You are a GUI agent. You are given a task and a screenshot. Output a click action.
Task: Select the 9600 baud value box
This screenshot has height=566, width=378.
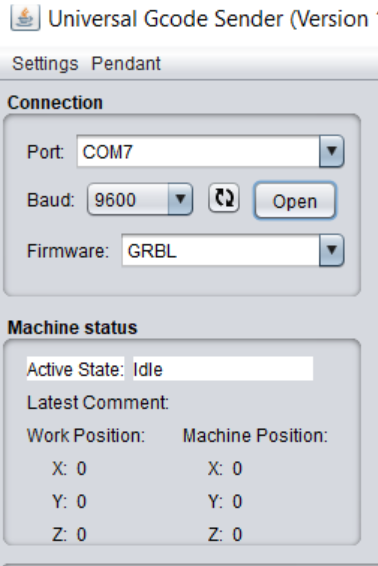(128, 199)
